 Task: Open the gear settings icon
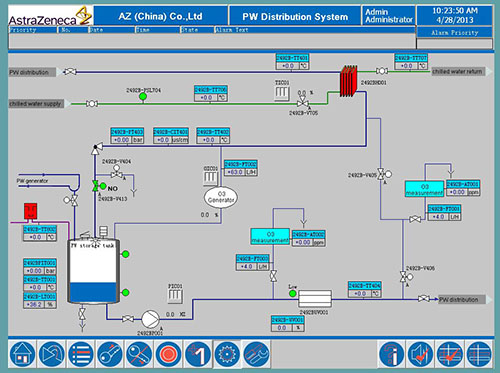click(x=227, y=354)
